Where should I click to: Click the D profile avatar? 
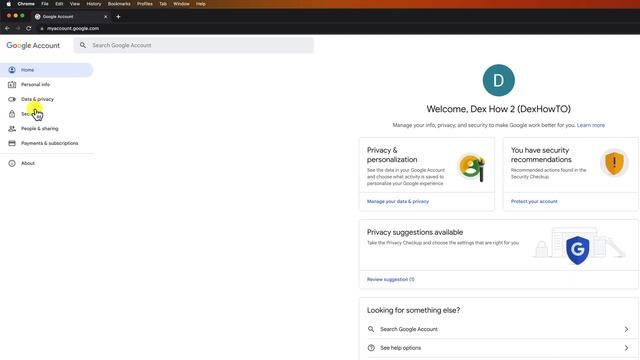[498, 80]
